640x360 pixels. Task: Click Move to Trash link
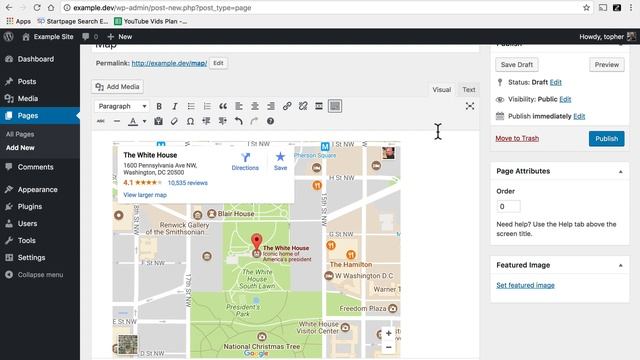(517, 138)
